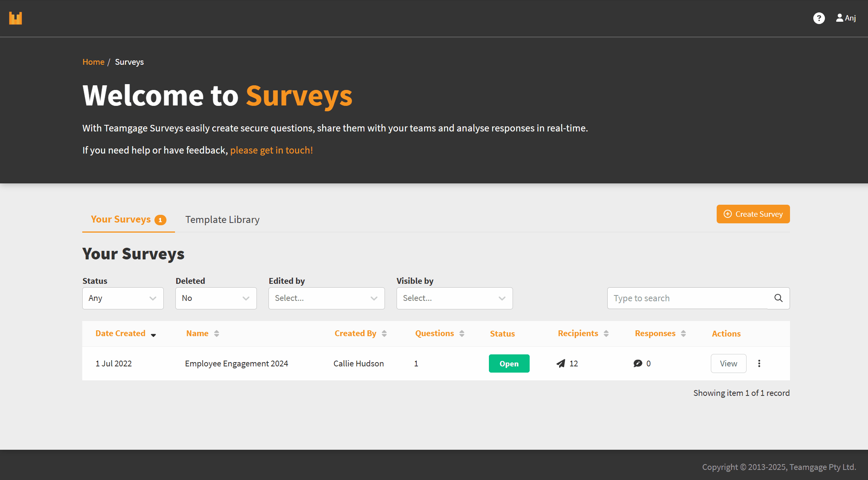This screenshot has height=480, width=868.
Task: Open the help question mark icon
Action: [x=819, y=18]
